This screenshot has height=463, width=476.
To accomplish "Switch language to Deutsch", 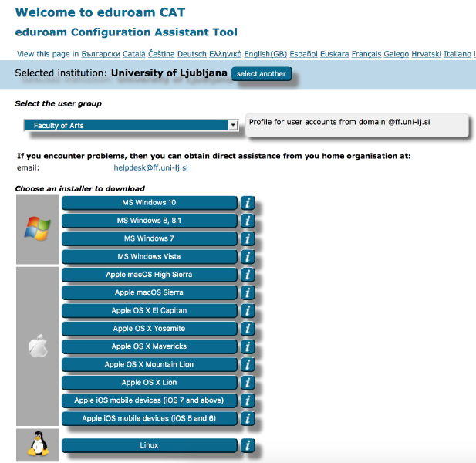I will pyautogui.click(x=192, y=54).
